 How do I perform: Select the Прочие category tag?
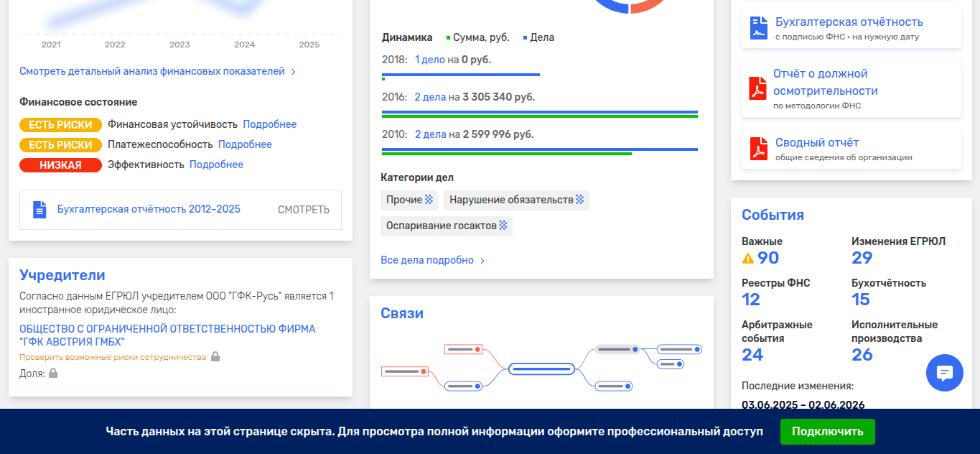click(x=409, y=200)
